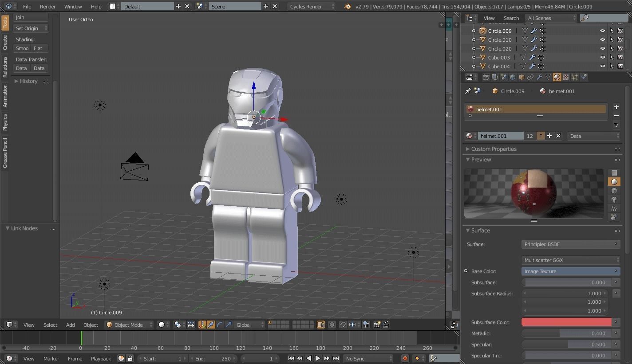
Task: Open the World properties tab icon
Action: click(x=512, y=77)
